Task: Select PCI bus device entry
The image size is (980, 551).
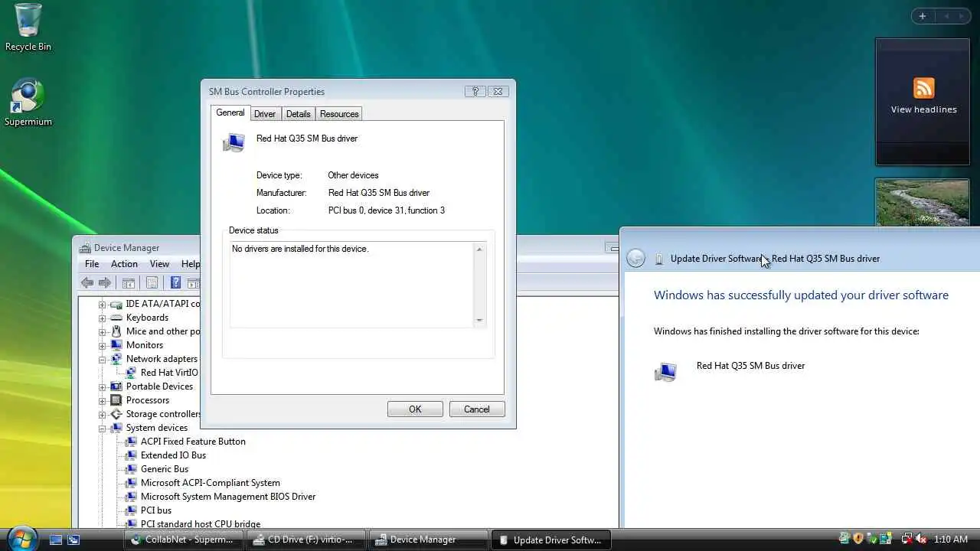Action: click(156, 510)
